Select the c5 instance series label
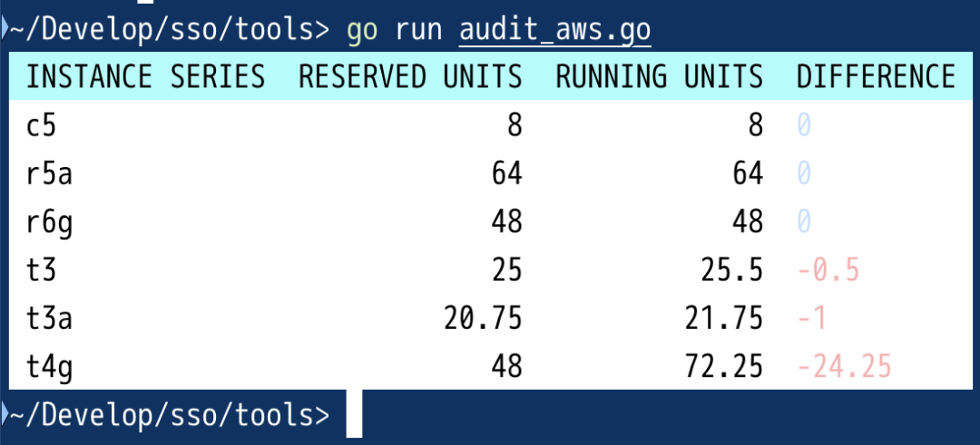This screenshot has height=445, width=980. (x=42, y=125)
